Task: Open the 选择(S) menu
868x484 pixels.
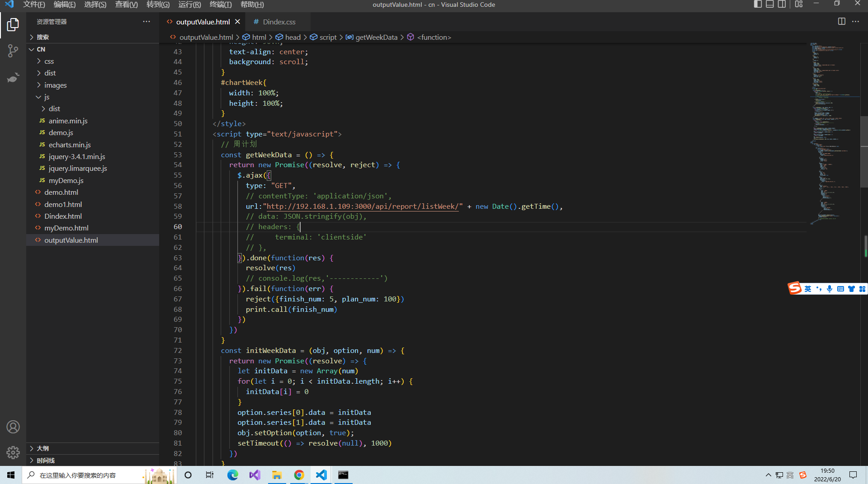Action: pyautogui.click(x=95, y=5)
